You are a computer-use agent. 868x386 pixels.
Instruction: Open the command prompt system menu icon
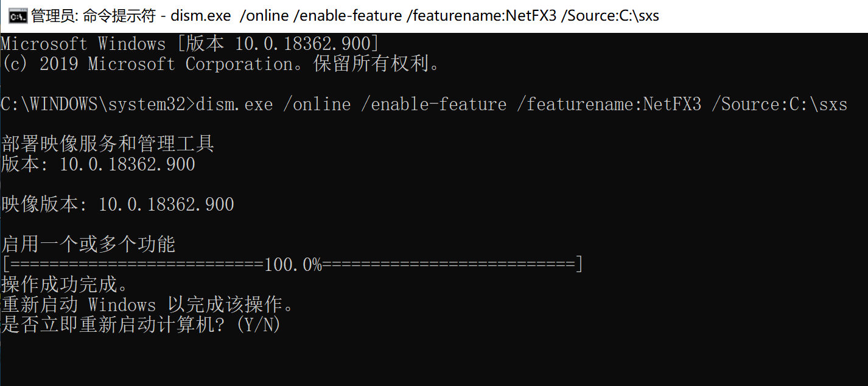[17, 16]
